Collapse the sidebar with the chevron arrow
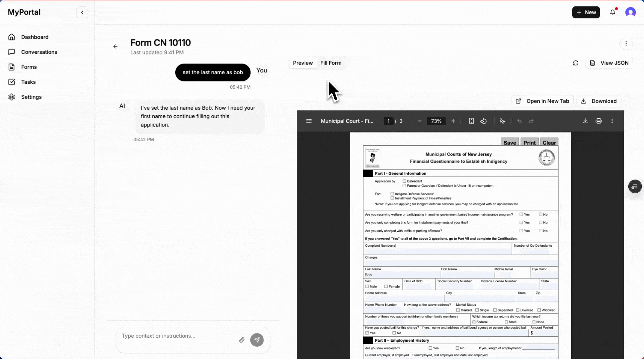644x359 pixels. 82,12
